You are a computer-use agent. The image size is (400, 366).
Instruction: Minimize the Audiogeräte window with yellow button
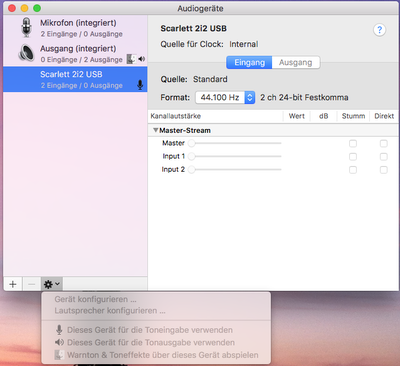click(x=25, y=8)
